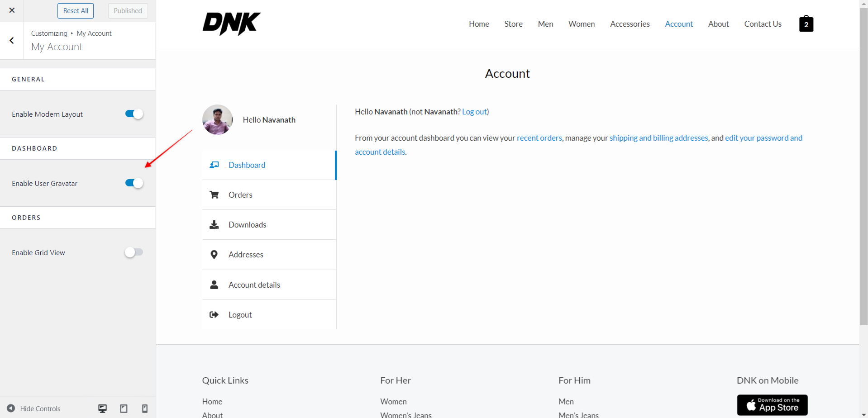
Task: Click the Hide Controls collapse icon
Action: click(11, 408)
